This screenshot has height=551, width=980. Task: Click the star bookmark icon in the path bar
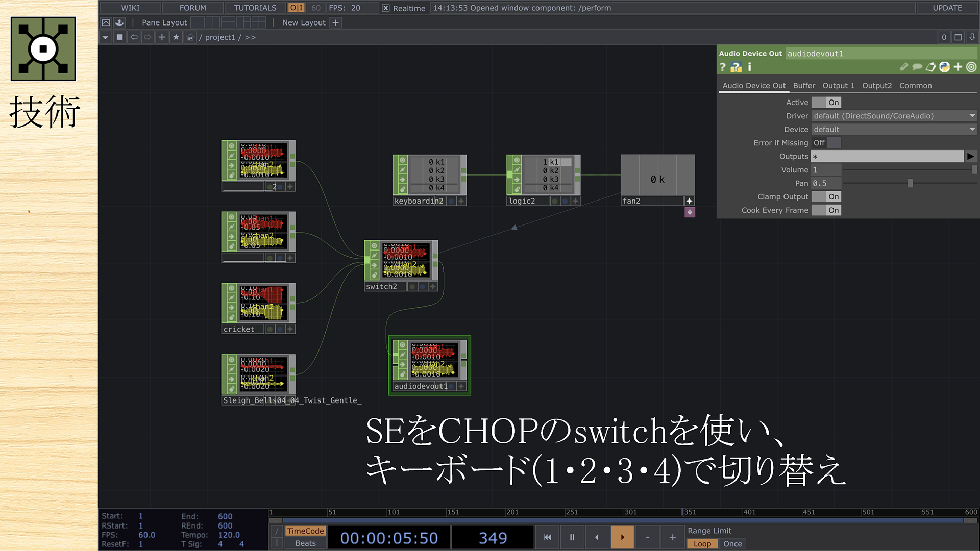point(176,37)
